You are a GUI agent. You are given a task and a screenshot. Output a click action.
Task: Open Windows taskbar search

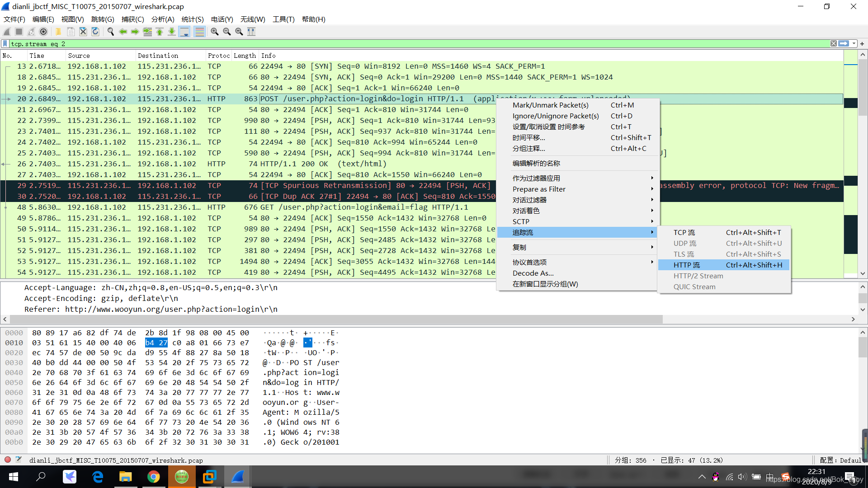coord(41,477)
